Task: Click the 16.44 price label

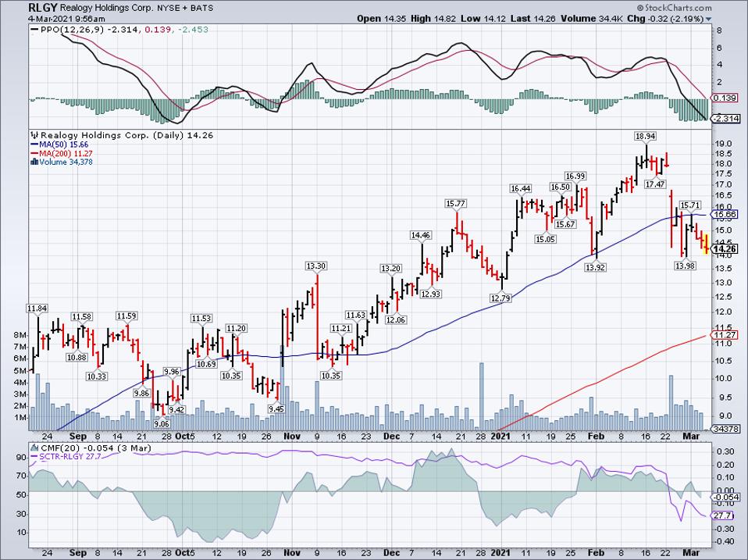Action: [x=521, y=188]
